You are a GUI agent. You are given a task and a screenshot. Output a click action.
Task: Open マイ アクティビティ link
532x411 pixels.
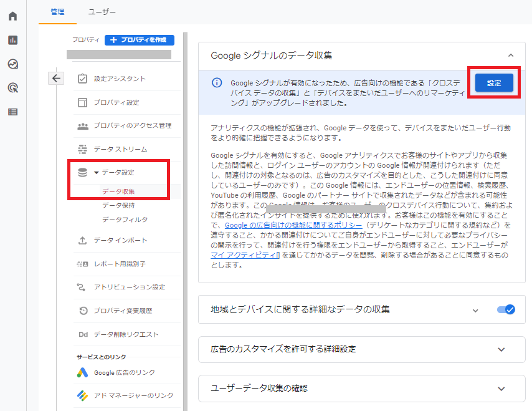pyautogui.click(x=245, y=255)
